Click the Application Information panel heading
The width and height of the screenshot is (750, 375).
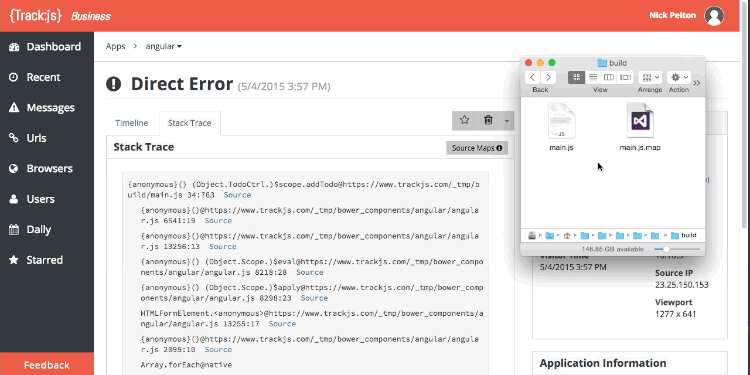click(603, 363)
